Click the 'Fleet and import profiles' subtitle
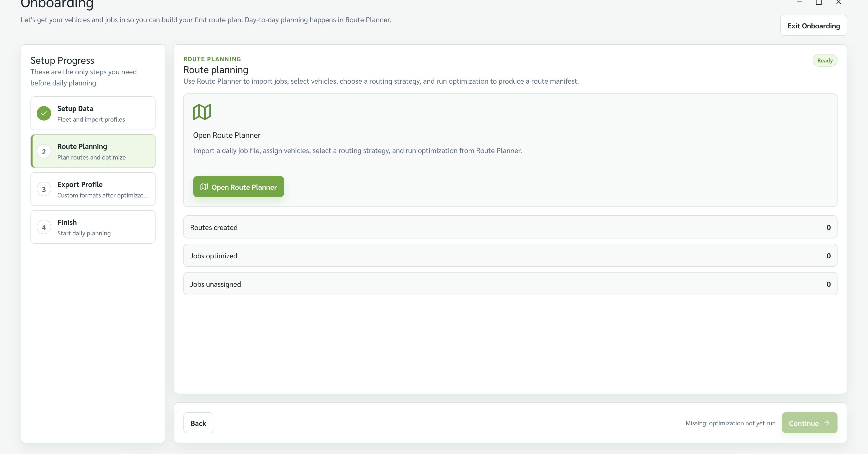This screenshot has width=868, height=454. pos(91,120)
